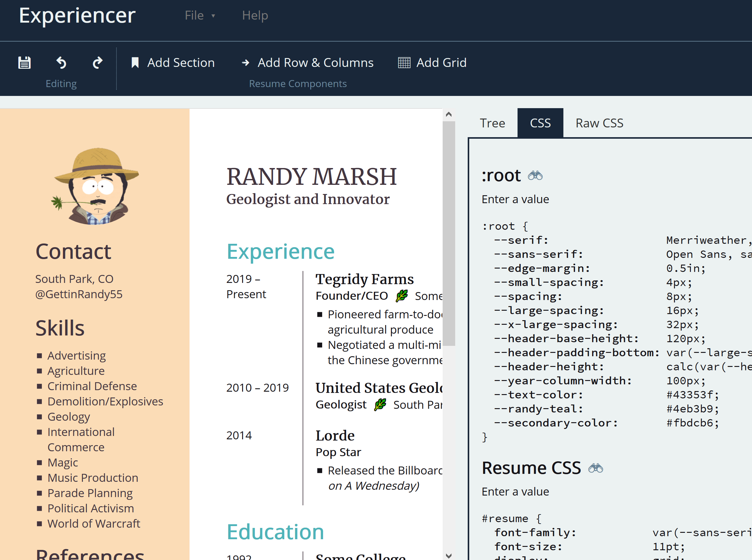752x560 pixels.
Task: Click the Add Grid button
Action: click(x=433, y=62)
